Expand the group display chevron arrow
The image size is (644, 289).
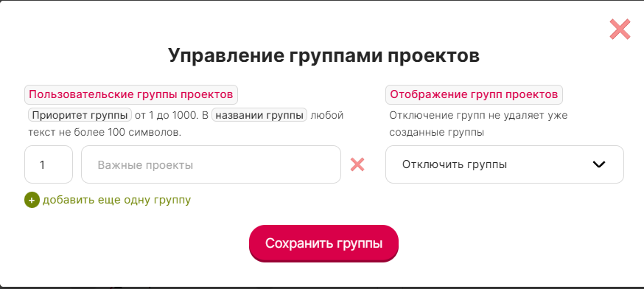[x=599, y=164]
